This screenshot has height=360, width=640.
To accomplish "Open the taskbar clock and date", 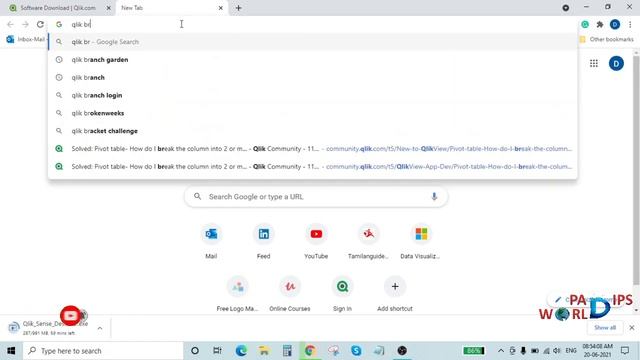I will (x=597, y=351).
